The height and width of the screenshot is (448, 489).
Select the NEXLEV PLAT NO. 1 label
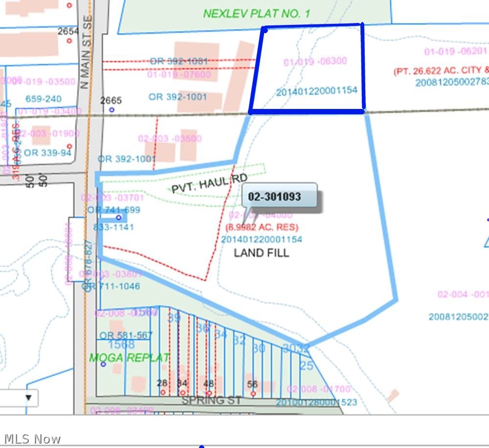[x=256, y=13]
